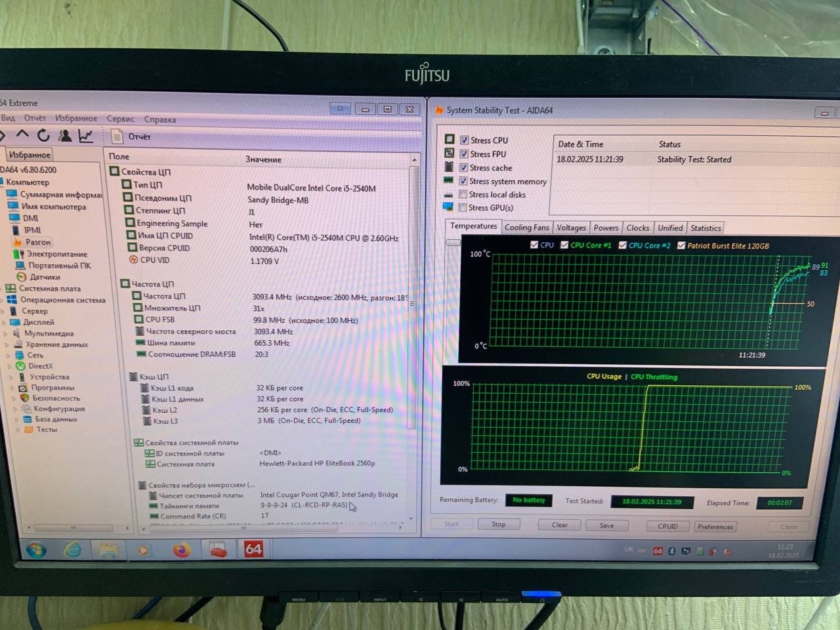Switch to the Clocks tab
The height and width of the screenshot is (630, 840).
[x=637, y=228]
